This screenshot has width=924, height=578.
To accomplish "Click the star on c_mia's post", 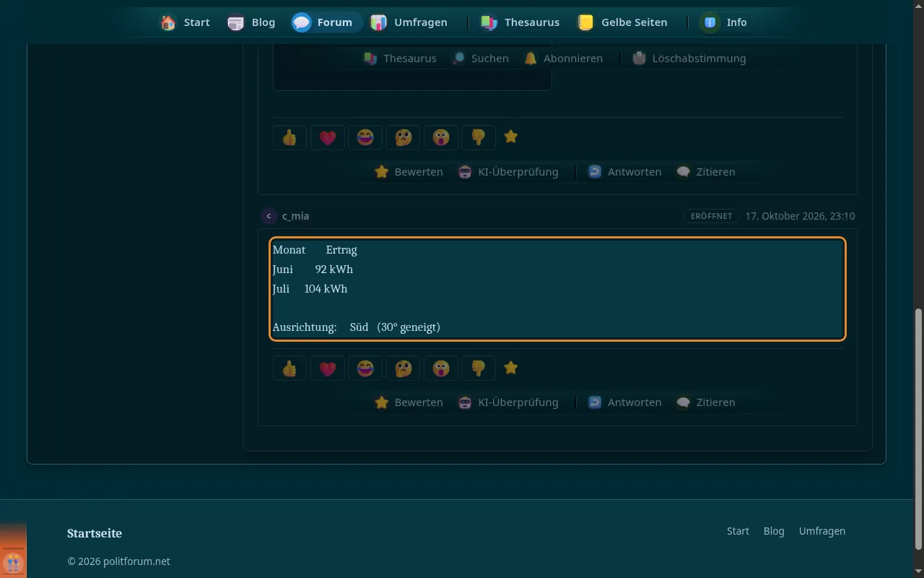I will (x=511, y=368).
